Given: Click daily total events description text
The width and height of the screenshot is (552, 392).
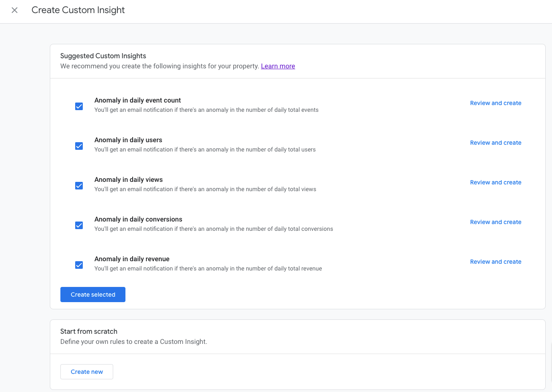Looking at the screenshot, I should coord(207,110).
